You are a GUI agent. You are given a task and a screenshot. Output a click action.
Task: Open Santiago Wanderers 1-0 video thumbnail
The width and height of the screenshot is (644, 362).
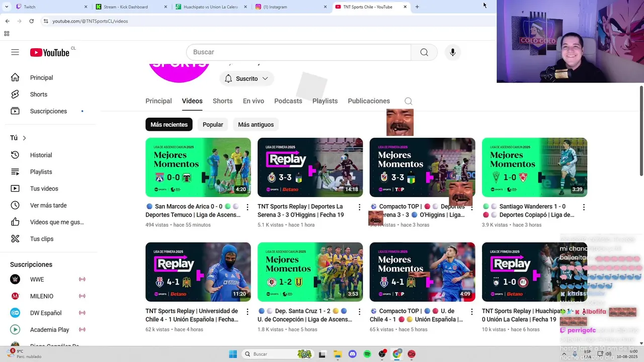[x=534, y=167]
